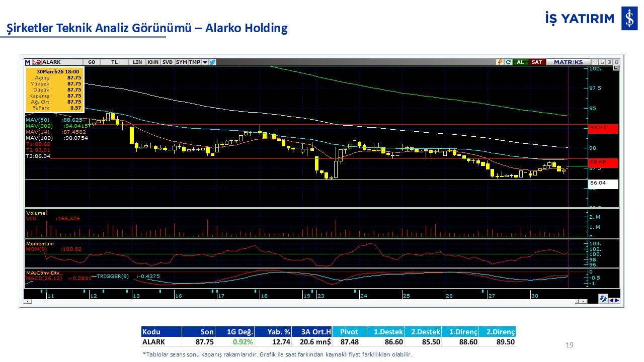Screen dimensions: 644x362
Task: Toggle the KHN channel option
Action: (153, 62)
